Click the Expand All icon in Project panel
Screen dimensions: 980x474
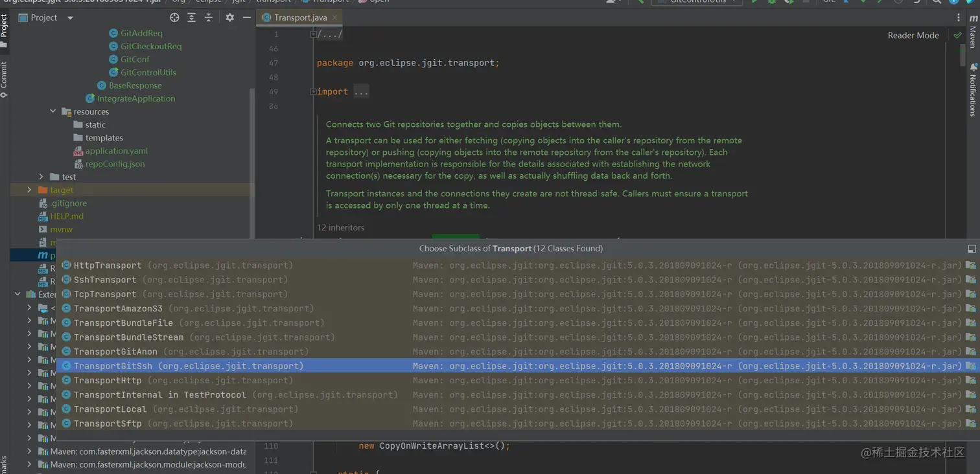pos(192,17)
